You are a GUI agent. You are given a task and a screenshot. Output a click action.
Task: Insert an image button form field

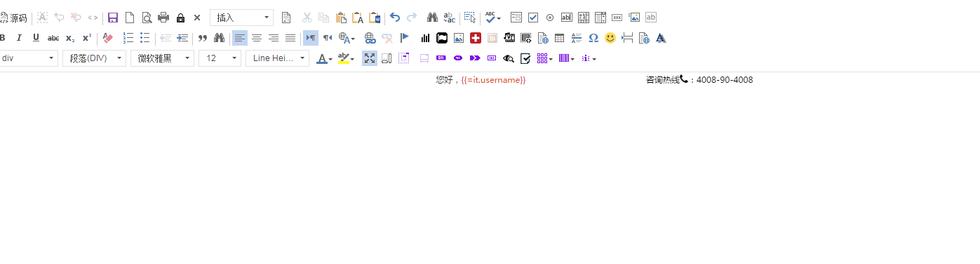634,18
